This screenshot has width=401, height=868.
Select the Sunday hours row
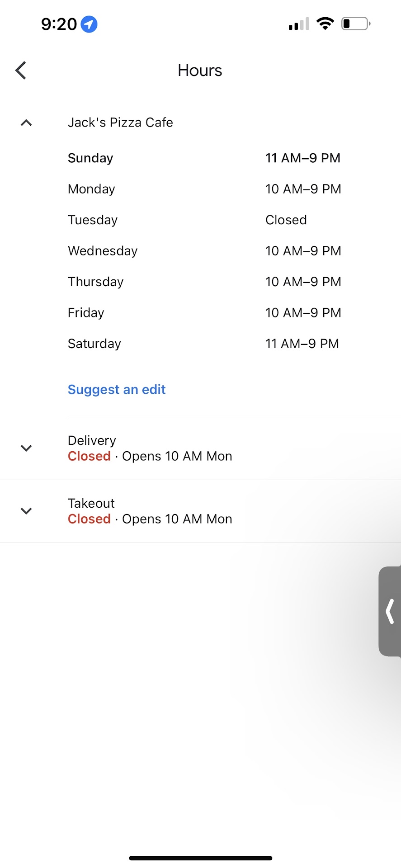pyautogui.click(x=203, y=158)
